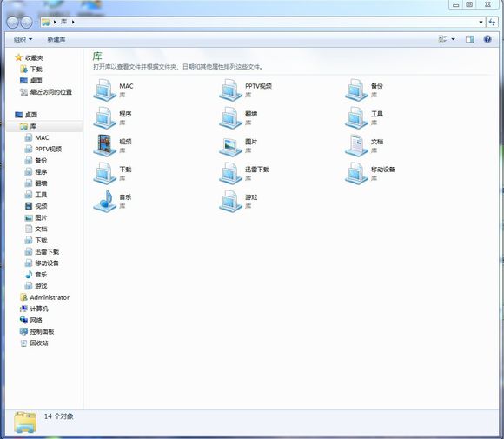The image size is (504, 439).
Task: Click the 新建库 new library button
Action: 56,39
